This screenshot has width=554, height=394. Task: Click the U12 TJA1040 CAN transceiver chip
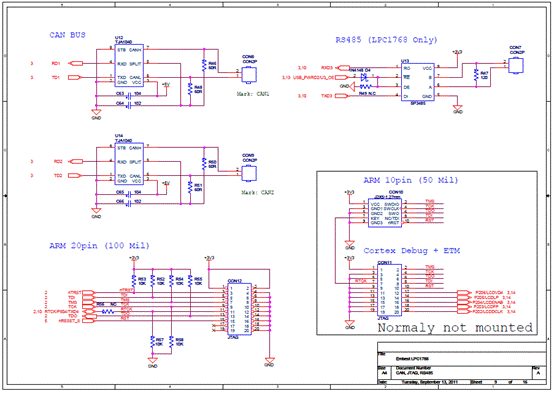tap(129, 65)
